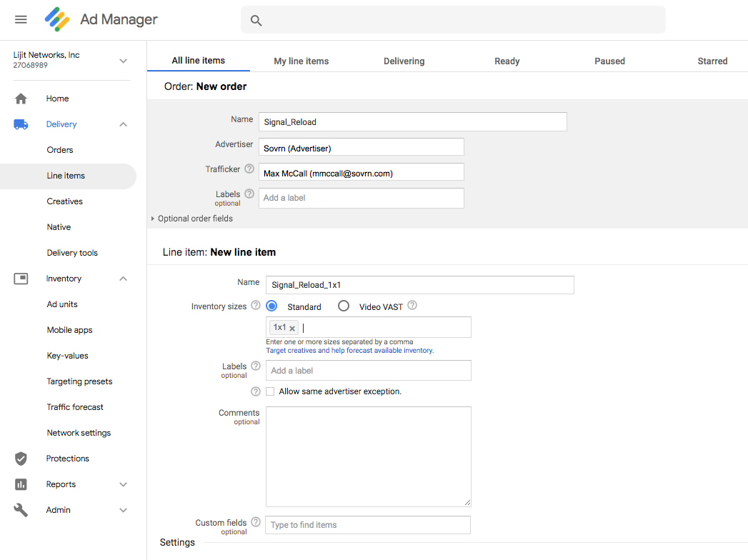Click the Reports chart icon
Image resolution: width=748 pixels, height=560 pixels.
click(21, 484)
